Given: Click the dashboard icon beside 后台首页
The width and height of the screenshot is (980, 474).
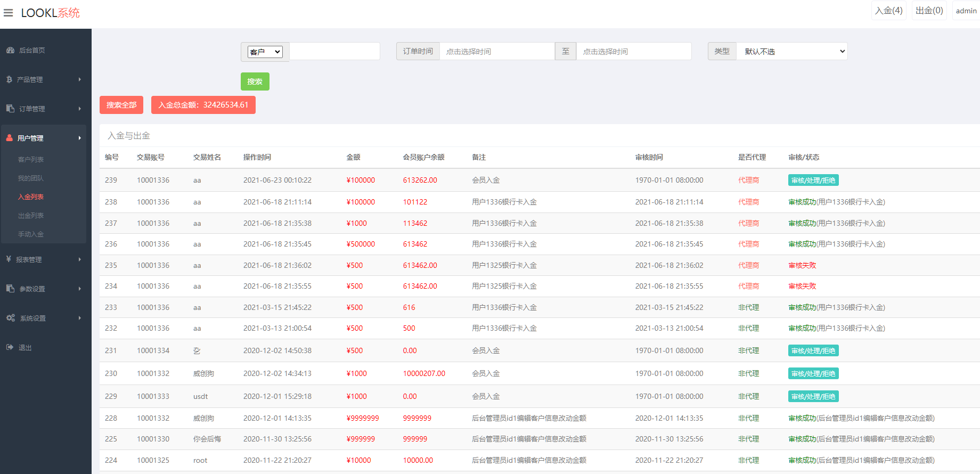Looking at the screenshot, I should click(10, 50).
